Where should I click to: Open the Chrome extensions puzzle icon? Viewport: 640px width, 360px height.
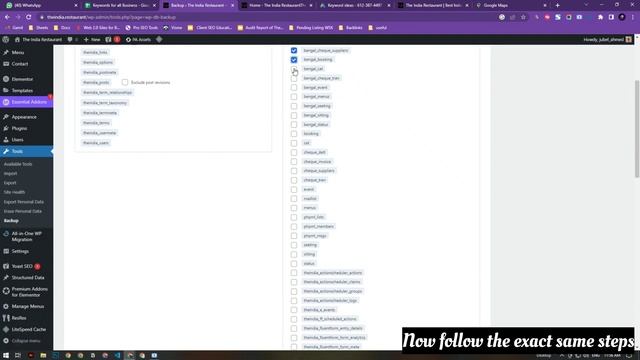tap(600, 17)
